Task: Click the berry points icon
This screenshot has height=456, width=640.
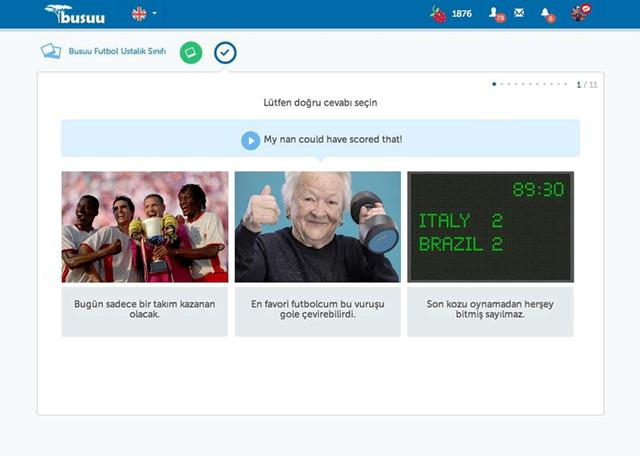Action: (438, 14)
